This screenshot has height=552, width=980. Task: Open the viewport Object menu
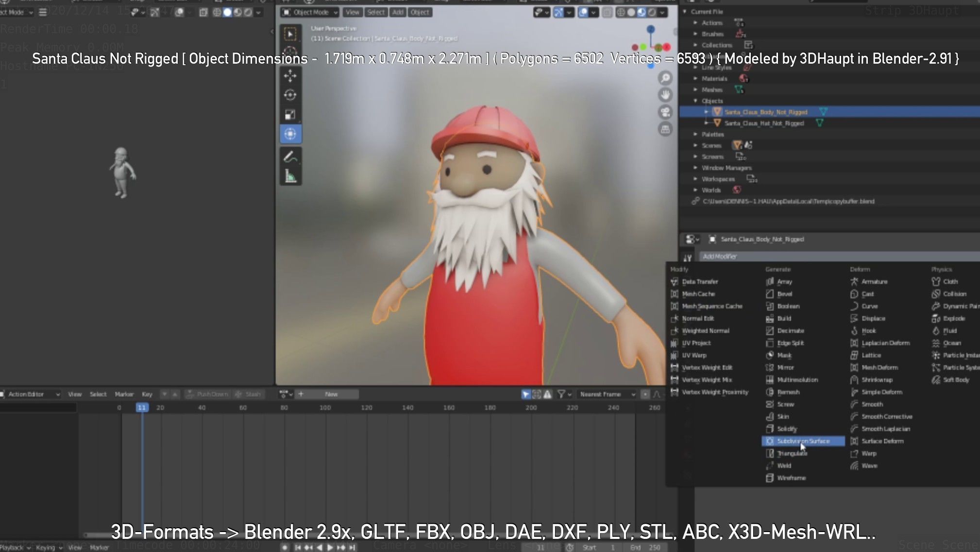(420, 13)
